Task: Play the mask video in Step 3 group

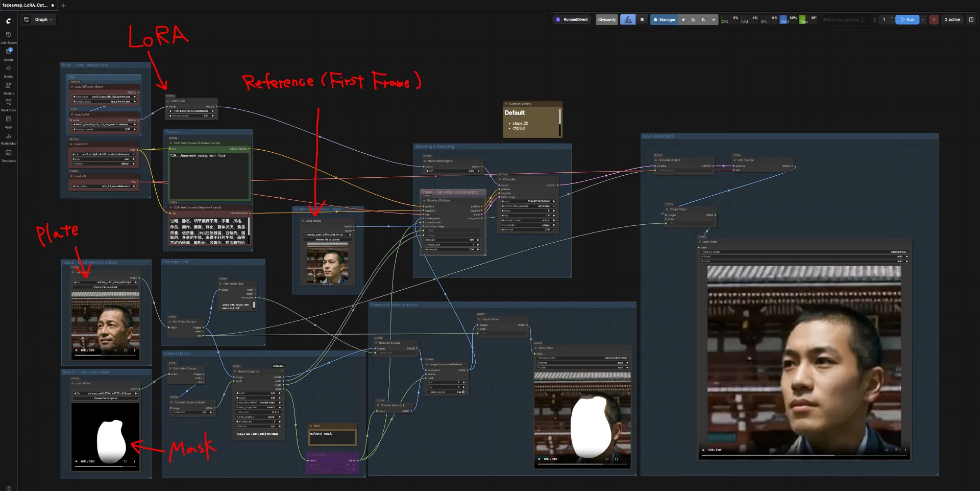Action: [77, 461]
